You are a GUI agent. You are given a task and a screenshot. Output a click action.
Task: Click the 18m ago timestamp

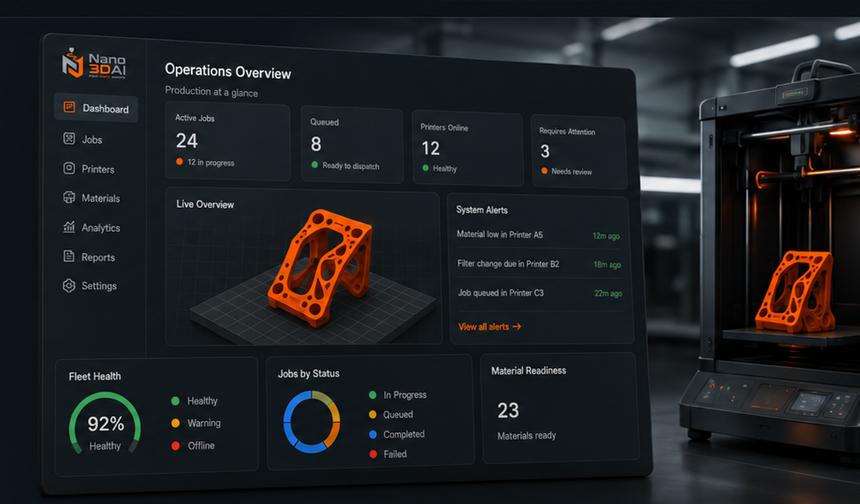click(x=607, y=264)
